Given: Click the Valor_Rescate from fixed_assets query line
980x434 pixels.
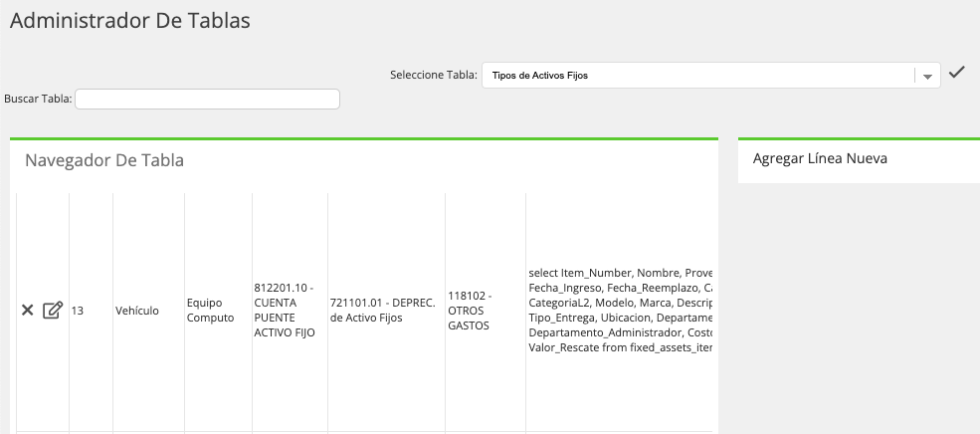Looking at the screenshot, I should 621,347.
